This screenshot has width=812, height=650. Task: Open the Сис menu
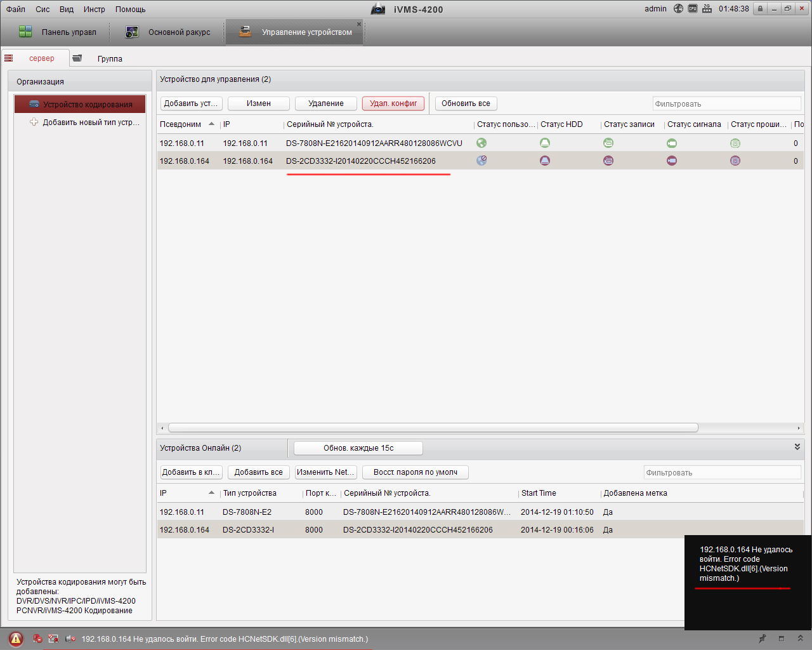(43, 9)
